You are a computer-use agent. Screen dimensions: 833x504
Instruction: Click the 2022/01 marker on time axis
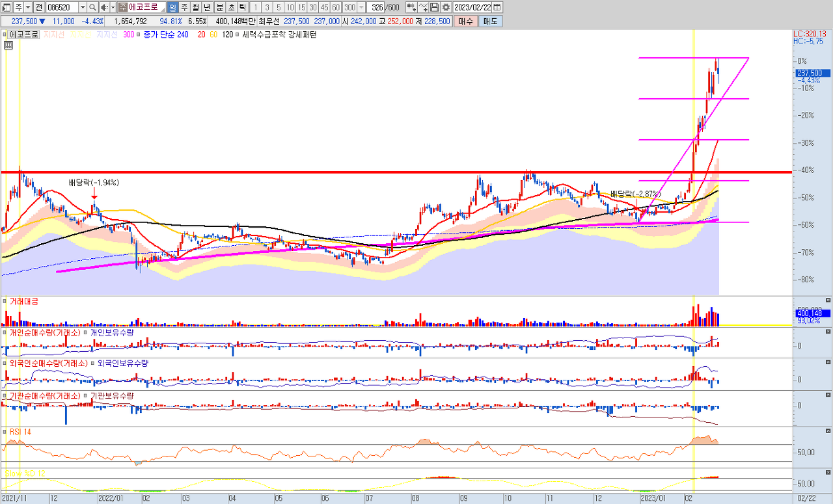click(x=110, y=497)
